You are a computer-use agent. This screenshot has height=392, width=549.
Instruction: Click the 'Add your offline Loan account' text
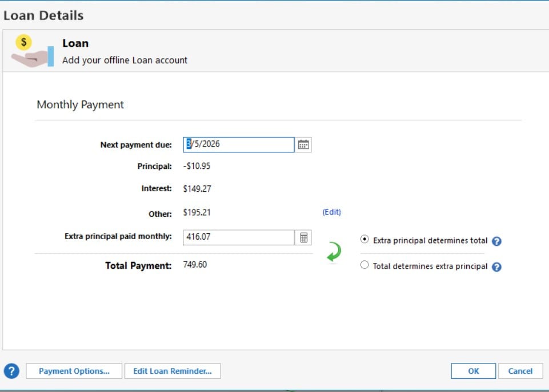point(125,60)
